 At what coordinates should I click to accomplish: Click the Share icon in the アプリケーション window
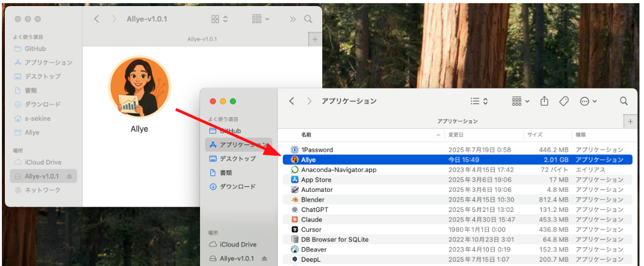tap(545, 101)
